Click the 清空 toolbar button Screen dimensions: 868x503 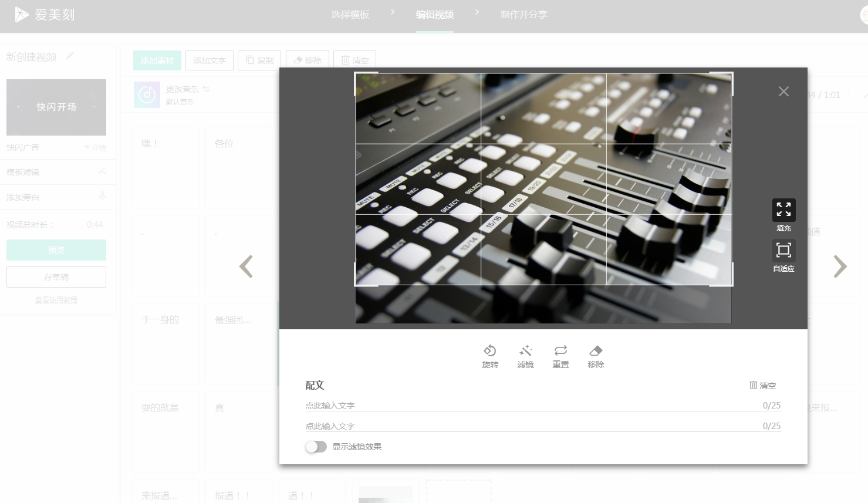(355, 60)
